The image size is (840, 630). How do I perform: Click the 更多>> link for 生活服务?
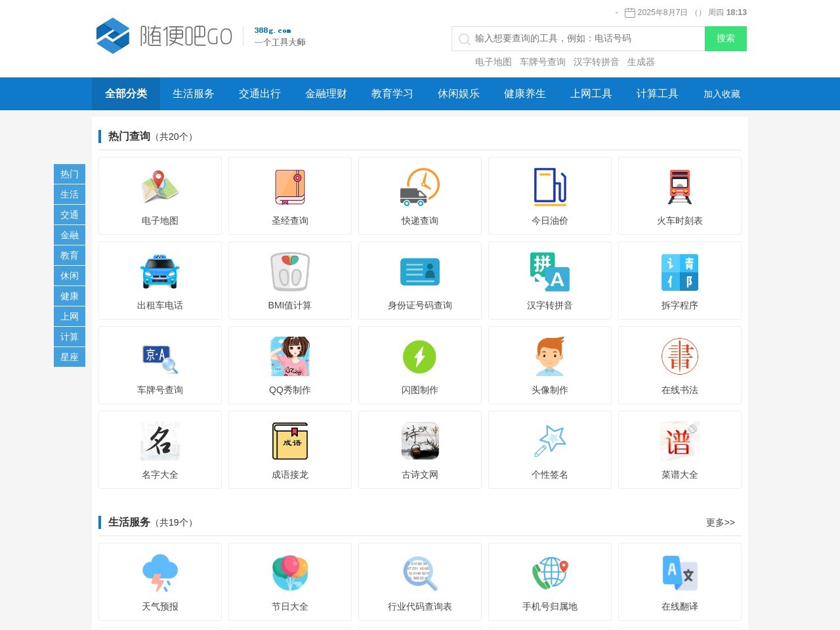click(x=721, y=522)
